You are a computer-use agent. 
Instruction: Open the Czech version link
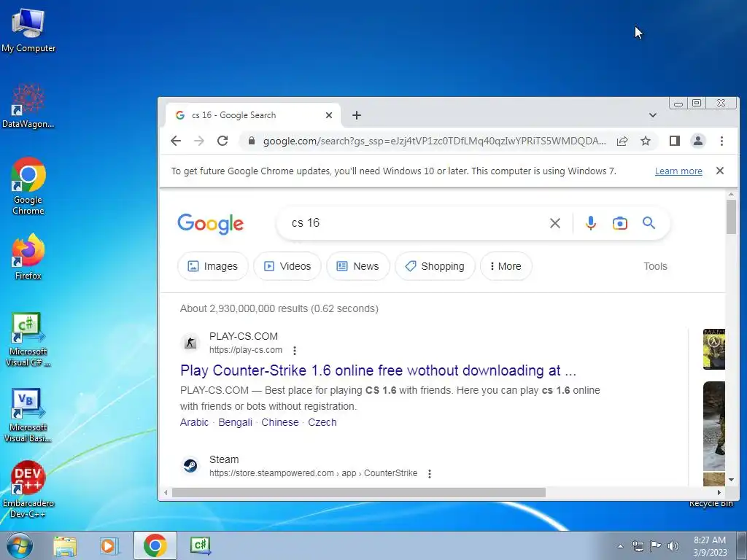click(322, 422)
